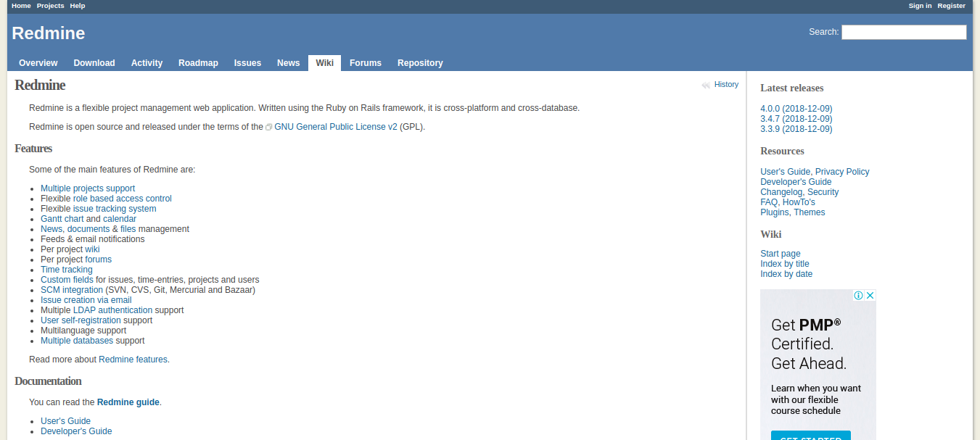Open the Per project wiki link
Viewport: 980px width, 440px height.
(92, 249)
